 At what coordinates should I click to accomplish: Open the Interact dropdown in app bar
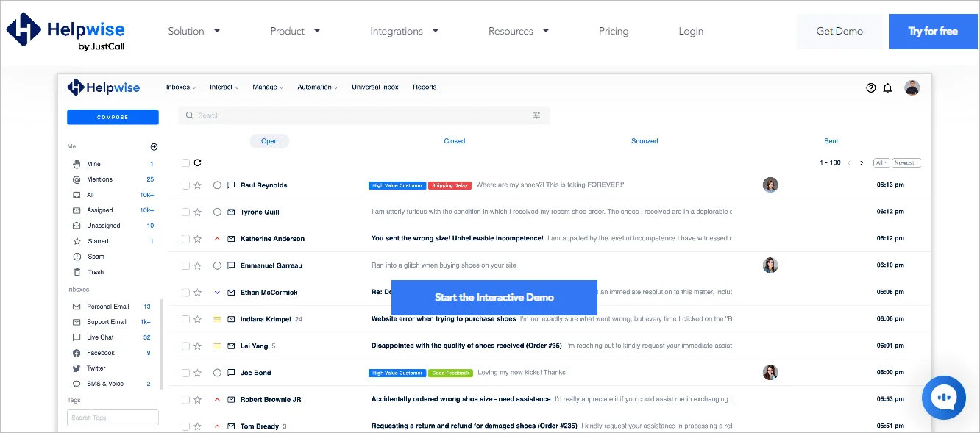coord(224,87)
